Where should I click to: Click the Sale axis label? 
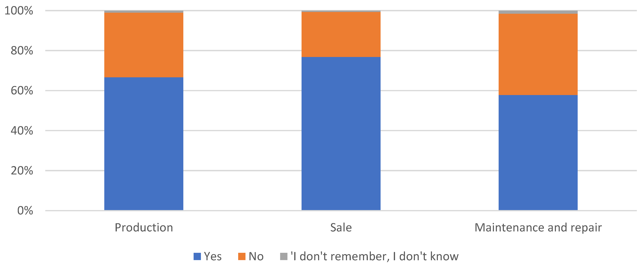(x=341, y=227)
